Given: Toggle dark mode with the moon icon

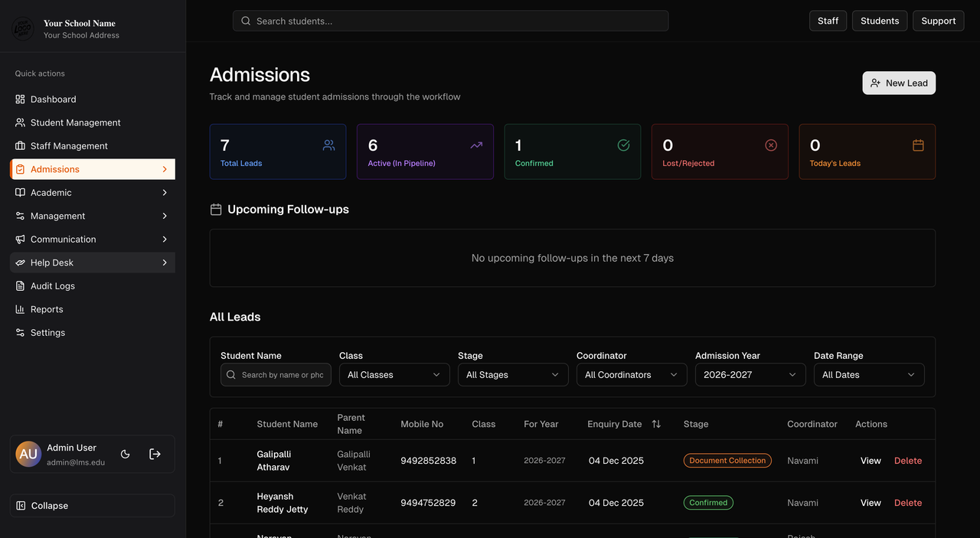Looking at the screenshot, I should click(126, 454).
